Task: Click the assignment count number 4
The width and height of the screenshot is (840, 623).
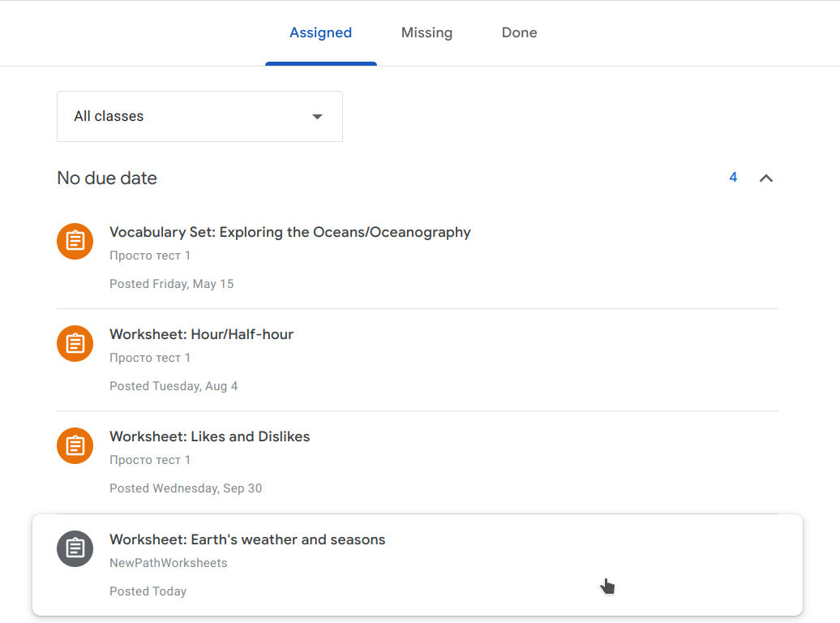Action: click(733, 178)
